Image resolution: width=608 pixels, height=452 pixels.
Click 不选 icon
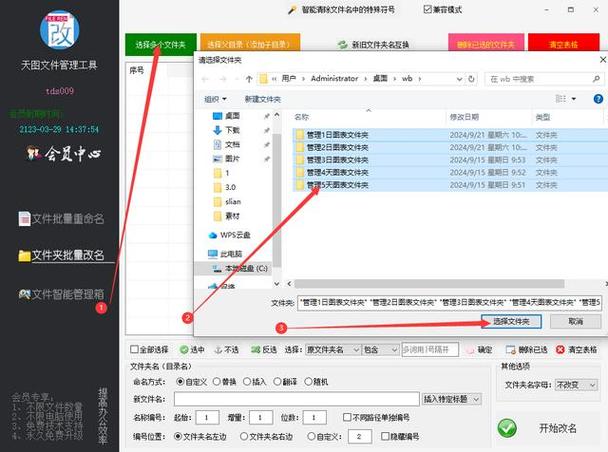point(218,350)
